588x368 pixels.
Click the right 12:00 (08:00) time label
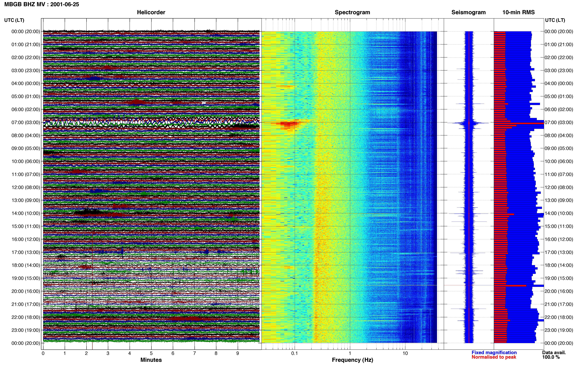click(x=559, y=187)
